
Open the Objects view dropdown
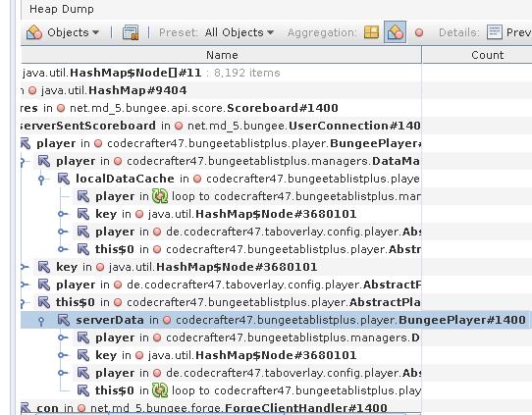[x=63, y=32]
